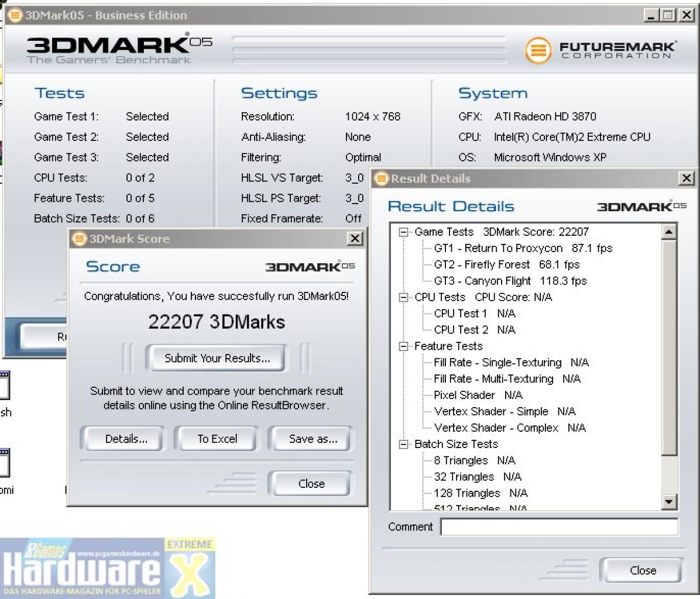Collapse the Batch Size Tests tree node

pos(404,444)
